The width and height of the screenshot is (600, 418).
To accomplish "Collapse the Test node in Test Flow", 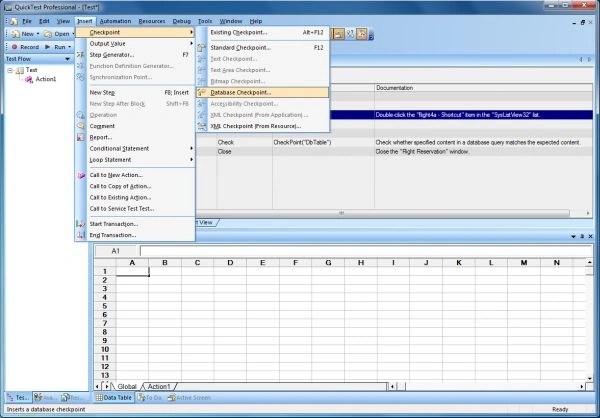I will tap(10, 70).
